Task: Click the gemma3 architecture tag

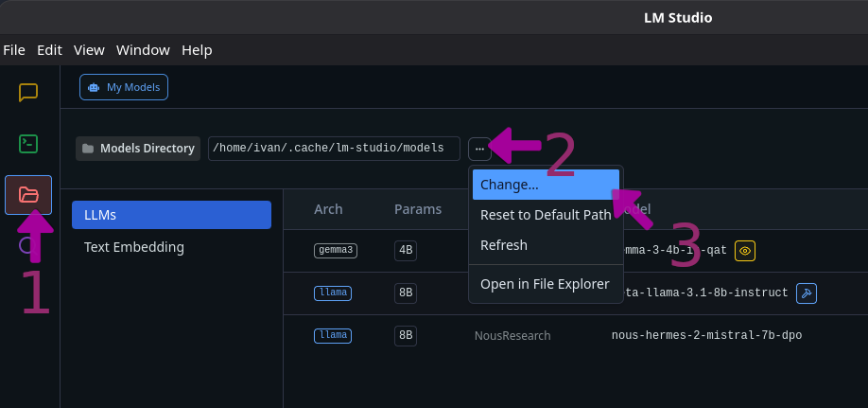Action: pos(336,251)
